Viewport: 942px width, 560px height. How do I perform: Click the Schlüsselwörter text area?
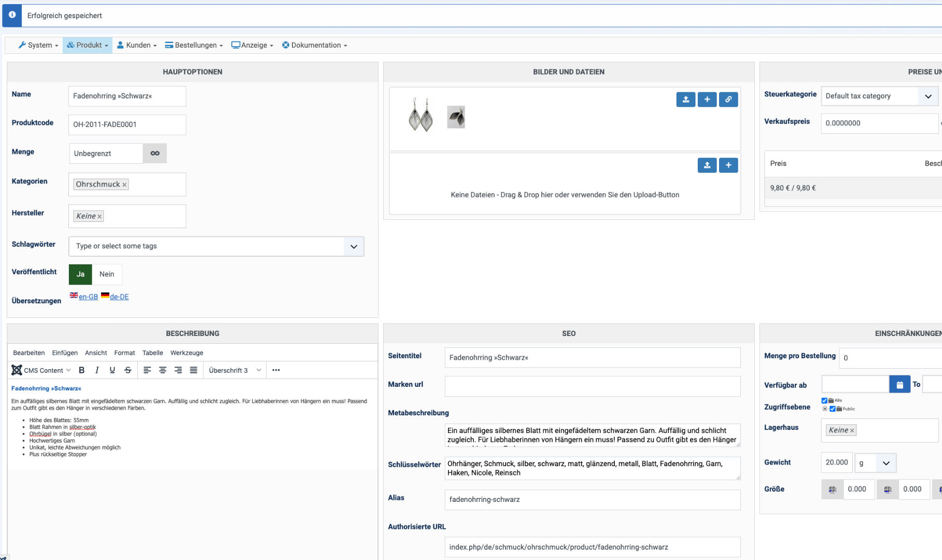click(x=593, y=468)
